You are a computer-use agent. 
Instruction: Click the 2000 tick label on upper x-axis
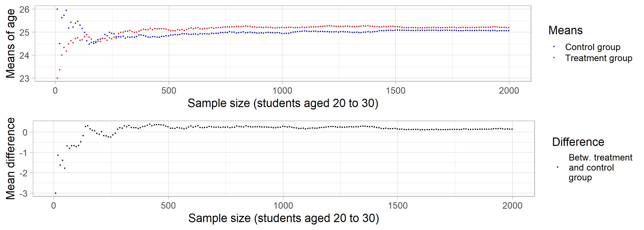point(509,91)
